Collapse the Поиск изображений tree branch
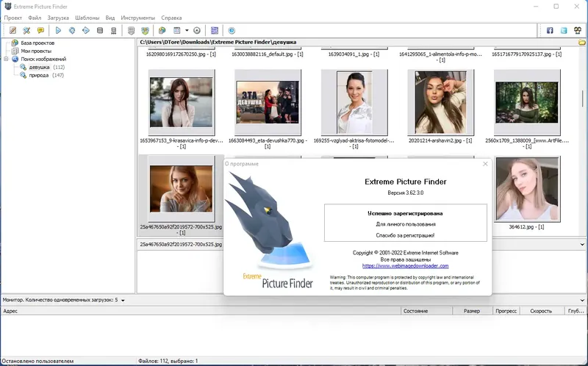Image resolution: width=588 pixels, height=366 pixels. (x=6, y=59)
